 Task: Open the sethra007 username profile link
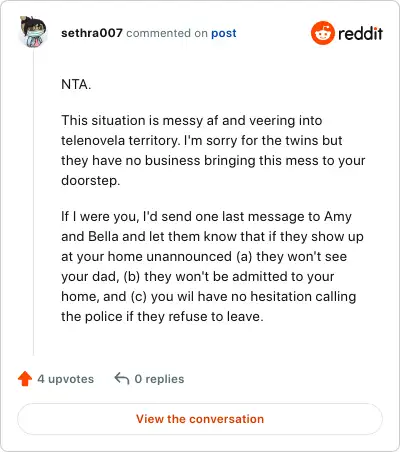coord(92,33)
